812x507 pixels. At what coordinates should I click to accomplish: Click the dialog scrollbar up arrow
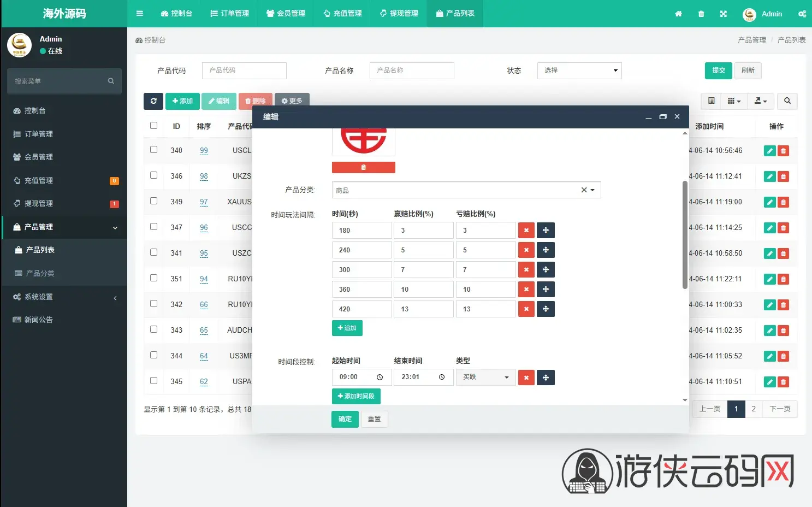pyautogui.click(x=685, y=133)
